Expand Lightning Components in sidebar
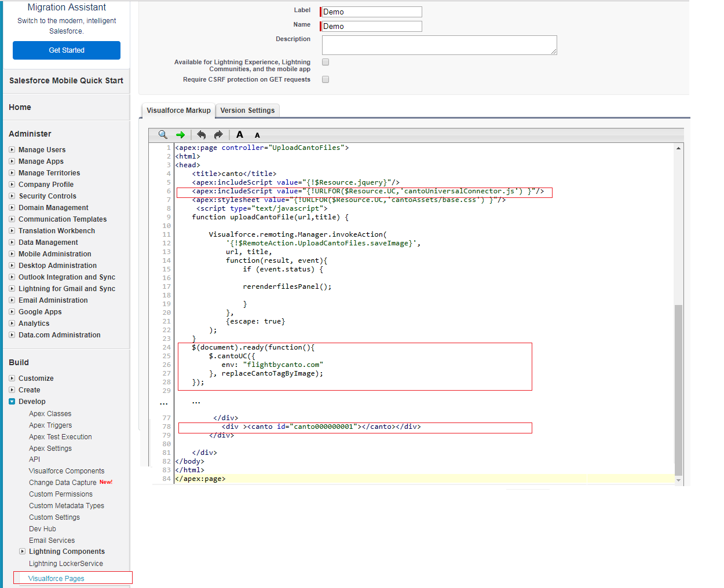Screen dimensions: 724x588 (23, 552)
